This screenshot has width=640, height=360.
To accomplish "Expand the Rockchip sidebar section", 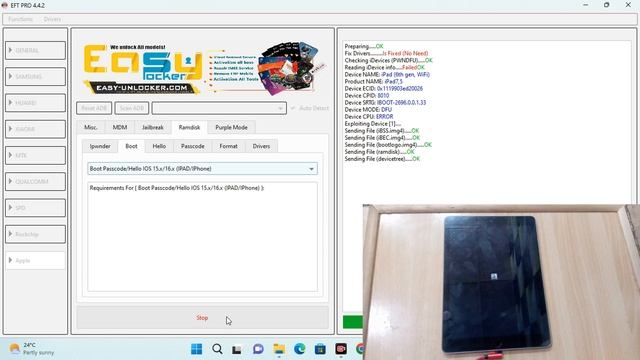I will [36, 234].
